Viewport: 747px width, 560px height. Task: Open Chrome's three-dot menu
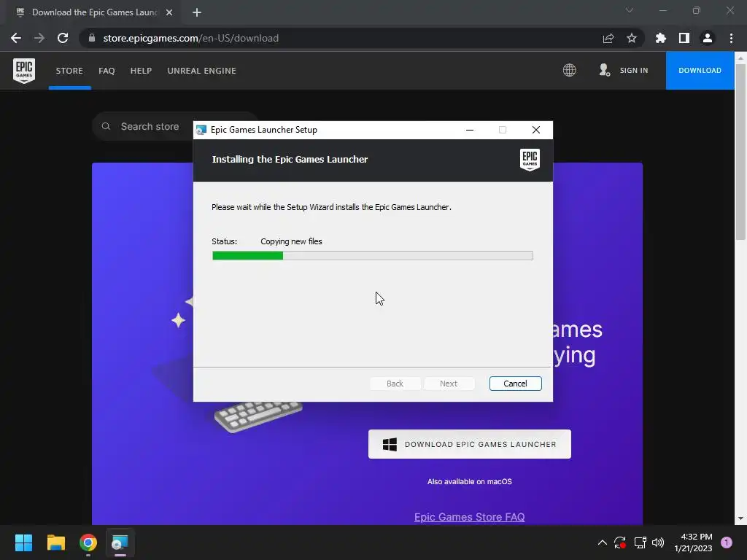[731, 38]
